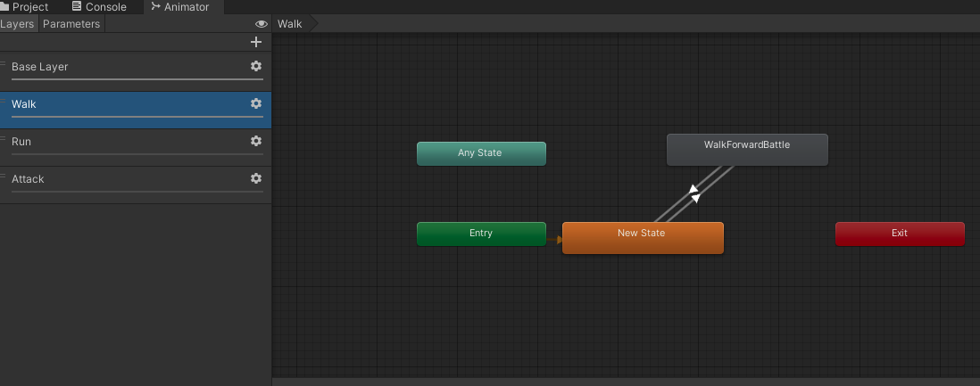Screen dimensions: 980x386
Task: Select the red Exit node
Action: tap(900, 234)
